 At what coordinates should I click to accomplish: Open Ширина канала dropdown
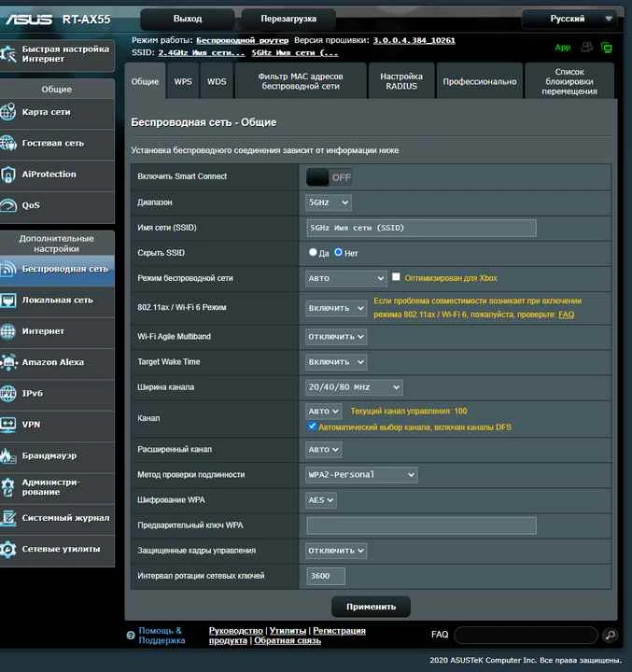pyautogui.click(x=354, y=387)
